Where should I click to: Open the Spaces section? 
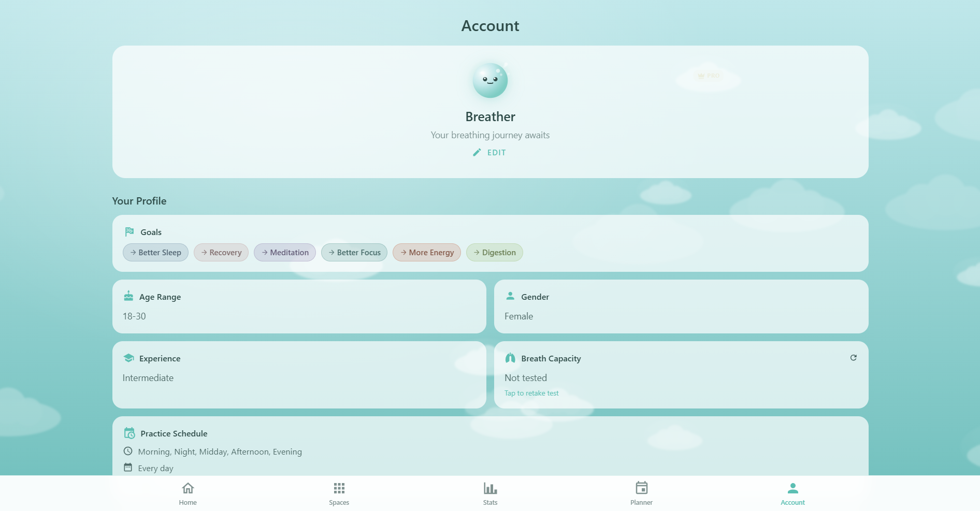pos(339,492)
